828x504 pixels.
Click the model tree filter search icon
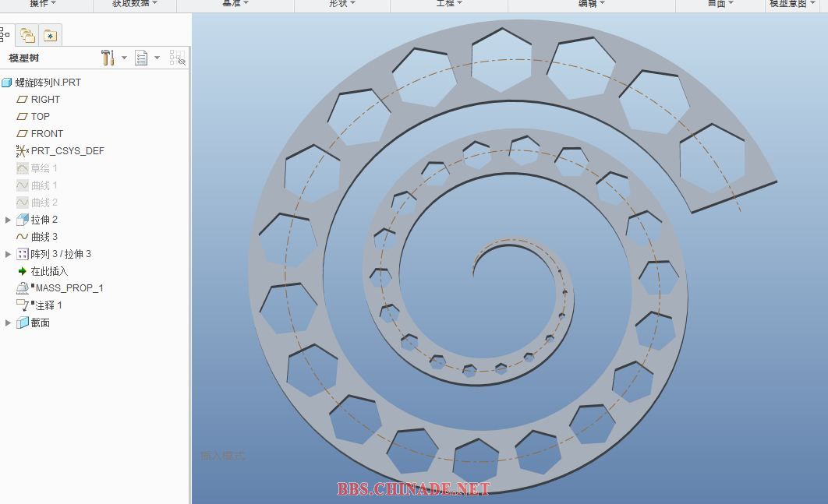(177, 58)
